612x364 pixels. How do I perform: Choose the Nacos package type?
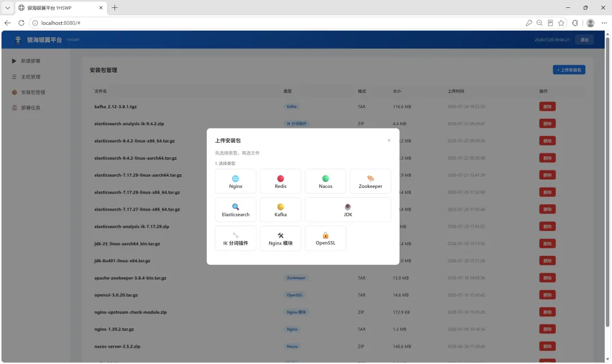coord(325,181)
